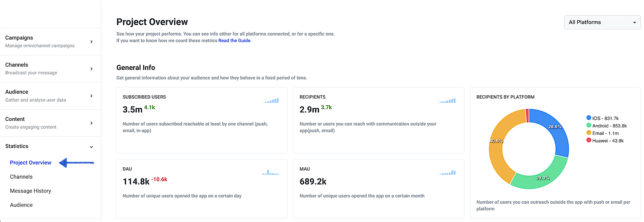Toggle the Email legend marker
The height and width of the screenshot is (222, 644).
point(589,133)
